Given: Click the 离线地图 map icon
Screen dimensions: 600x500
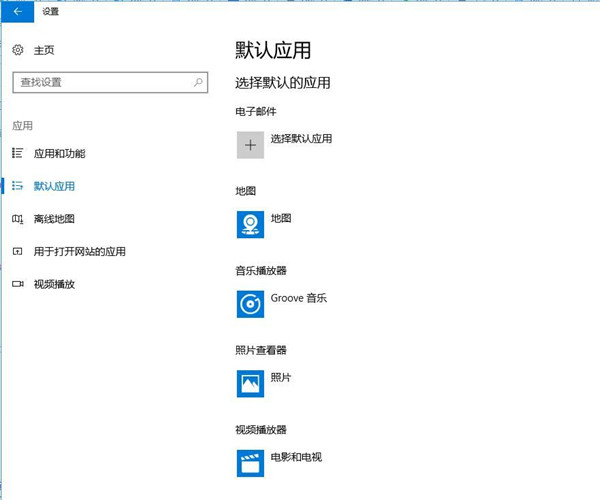Looking at the screenshot, I should 18,219.
